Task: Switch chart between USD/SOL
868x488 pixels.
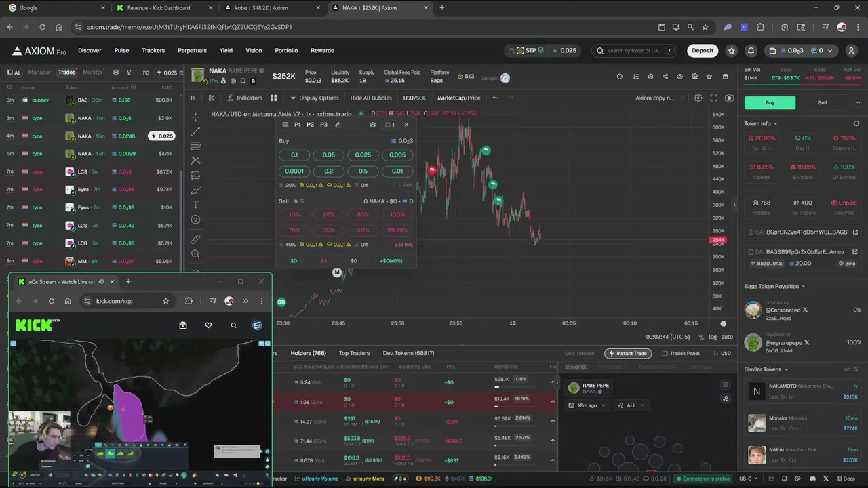Action: tap(414, 98)
